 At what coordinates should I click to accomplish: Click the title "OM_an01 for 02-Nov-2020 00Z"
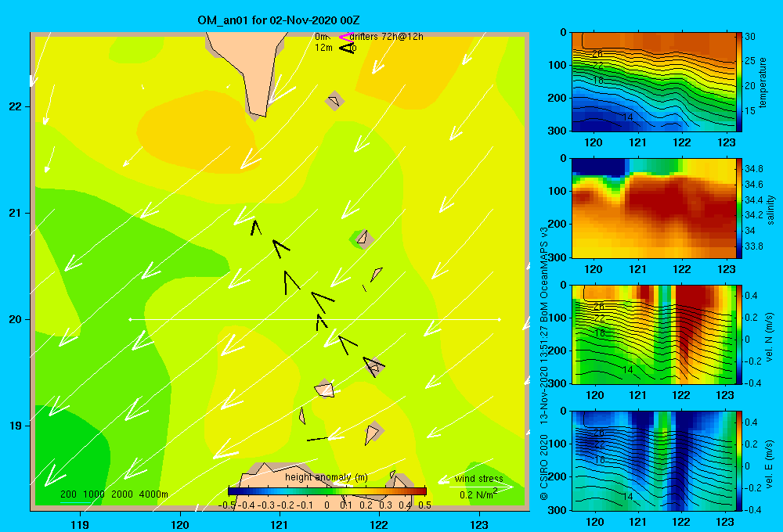279,20
